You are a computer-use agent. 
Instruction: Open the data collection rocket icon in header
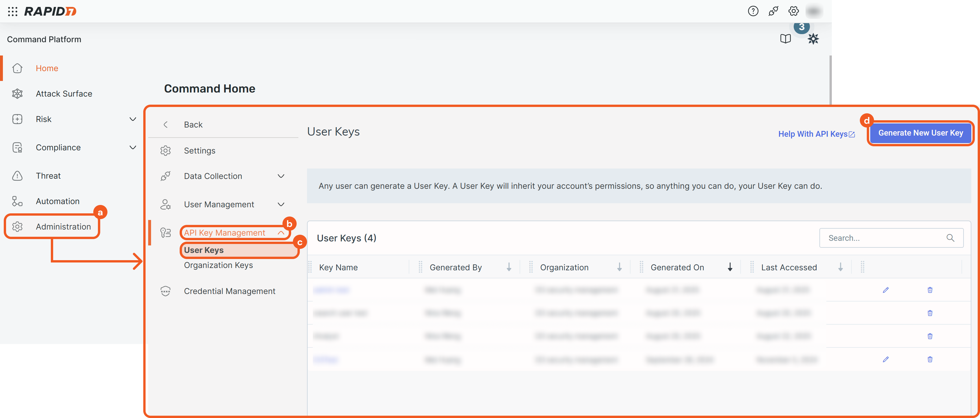[773, 12]
